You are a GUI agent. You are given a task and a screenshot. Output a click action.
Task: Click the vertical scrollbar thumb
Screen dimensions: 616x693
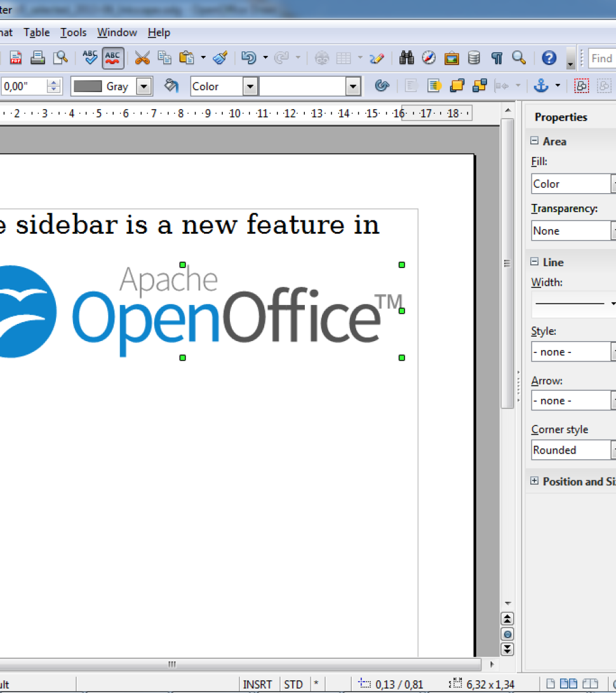(x=507, y=264)
